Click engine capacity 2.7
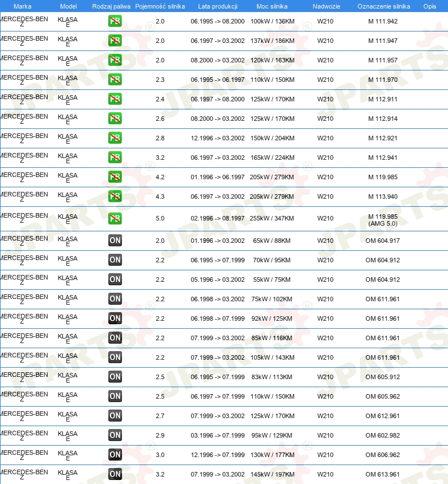The width and height of the screenshot is (448, 484). click(160, 416)
